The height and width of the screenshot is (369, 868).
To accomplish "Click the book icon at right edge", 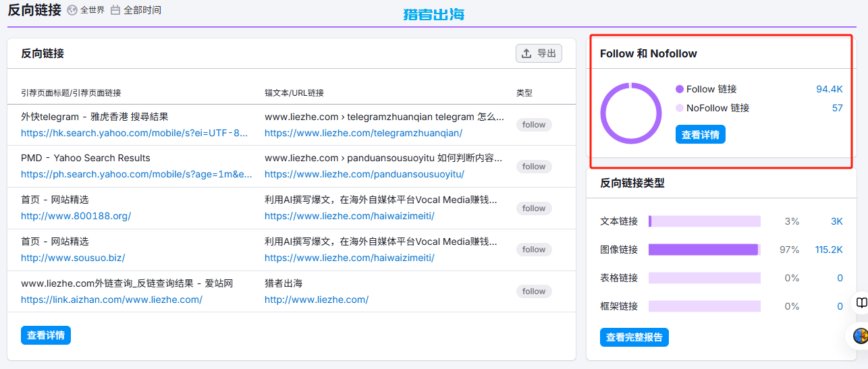I will coord(861,303).
